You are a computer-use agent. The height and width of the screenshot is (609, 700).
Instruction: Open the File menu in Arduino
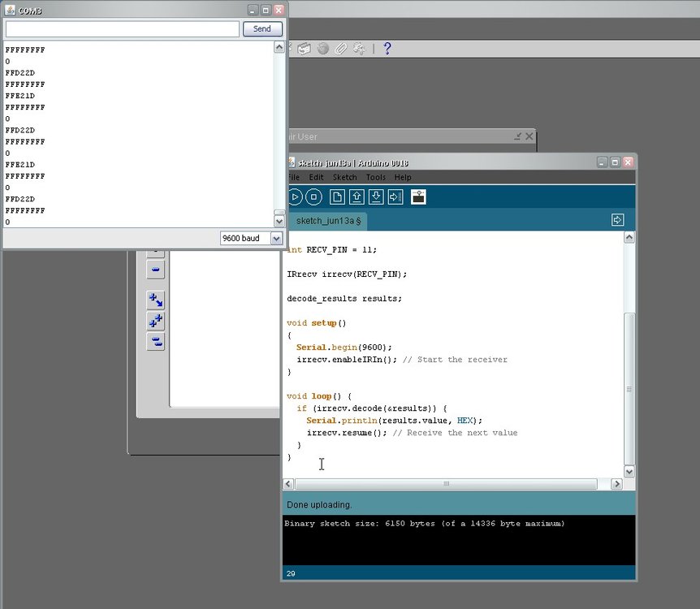294,177
